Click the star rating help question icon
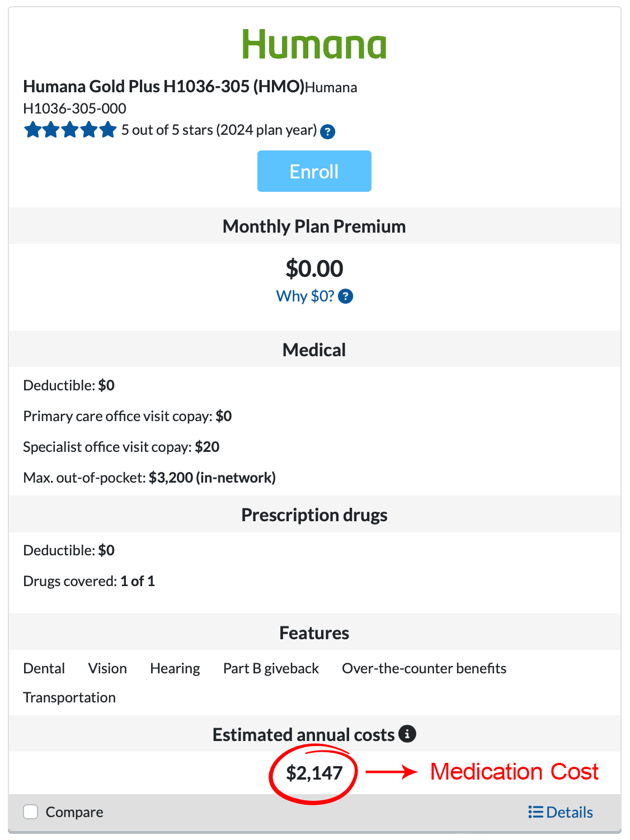 coord(328,132)
